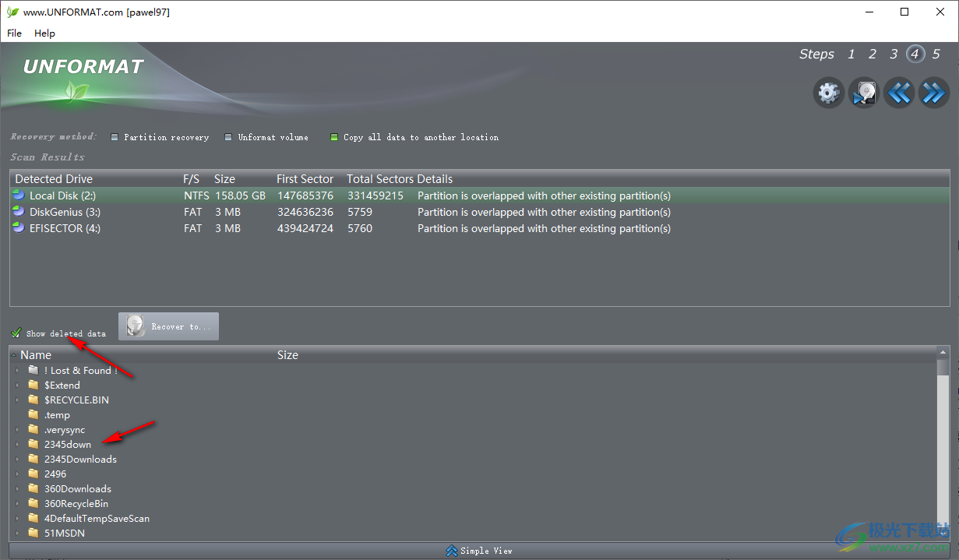959x560 pixels.
Task: Click the ! Lost & Found ! folder icon
Action: pyautogui.click(x=33, y=370)
